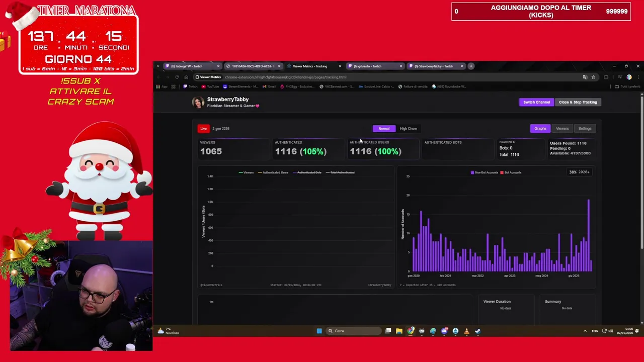Image resolution: width=644 pixels, height=362 pixels.
Task: Click the browser reload icon
Action: point(177,77)
